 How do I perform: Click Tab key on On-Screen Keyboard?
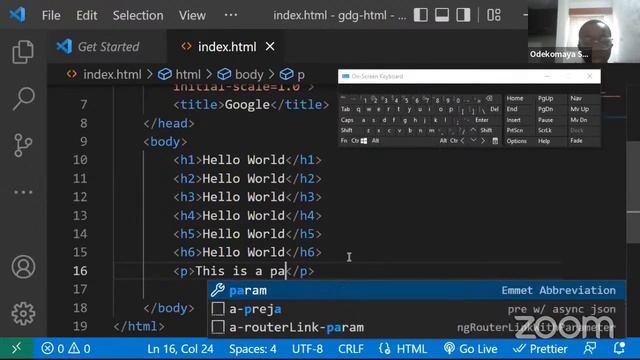pos(345,109)
